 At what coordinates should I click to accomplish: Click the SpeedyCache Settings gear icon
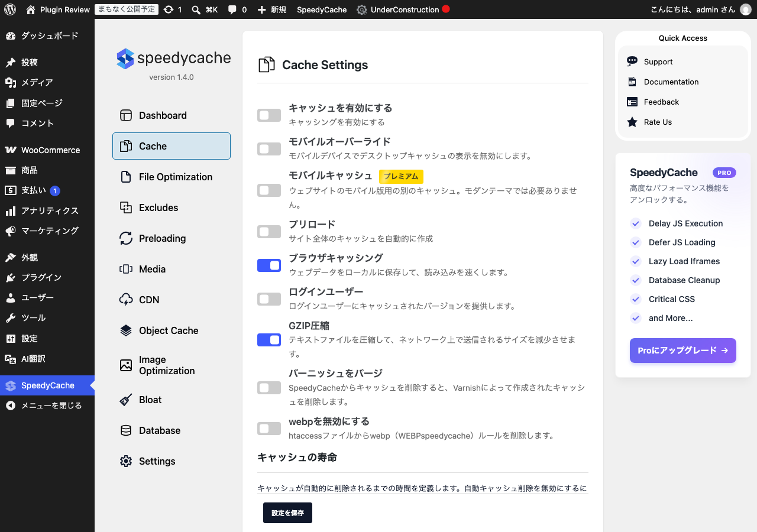pyautogui.click(x=126, y=461)
